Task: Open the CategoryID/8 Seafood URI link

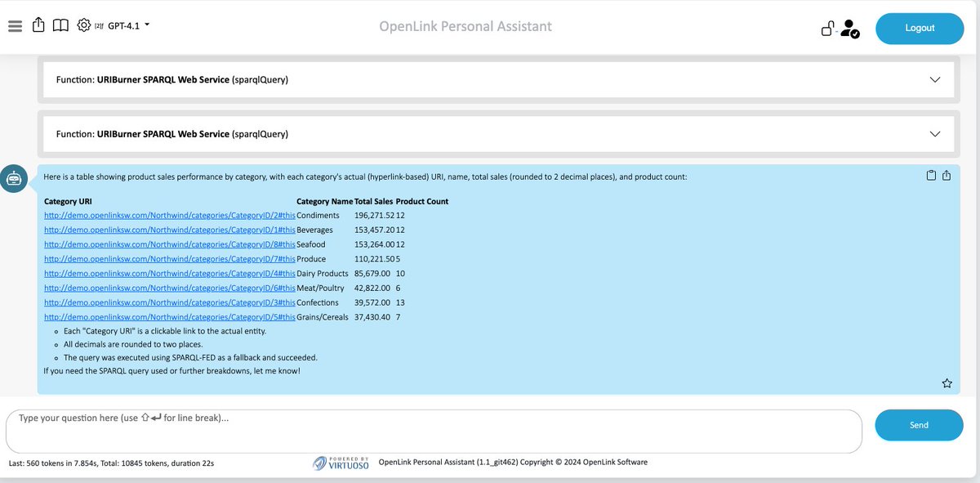Action: [169, 244]
